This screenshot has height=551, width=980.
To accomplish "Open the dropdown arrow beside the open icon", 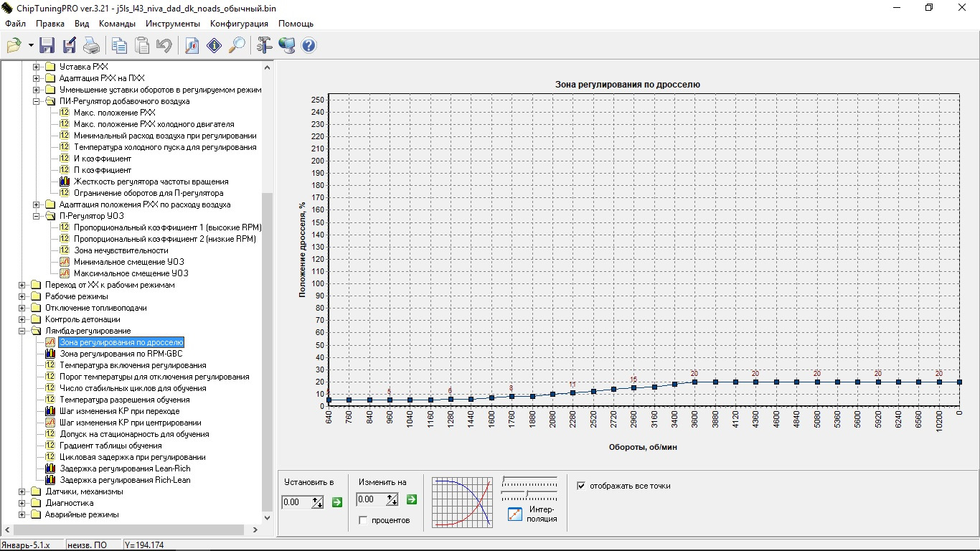I will [x=31, y=46].
